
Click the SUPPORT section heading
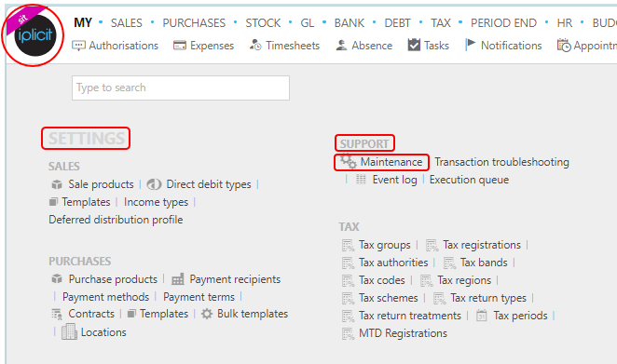364,144
